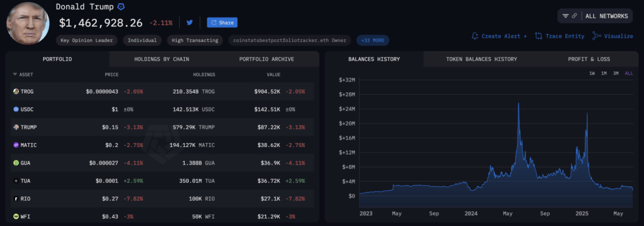Switch to the PROFIT & LOSS tab
644x226 pixels.
tap(589, 59)
